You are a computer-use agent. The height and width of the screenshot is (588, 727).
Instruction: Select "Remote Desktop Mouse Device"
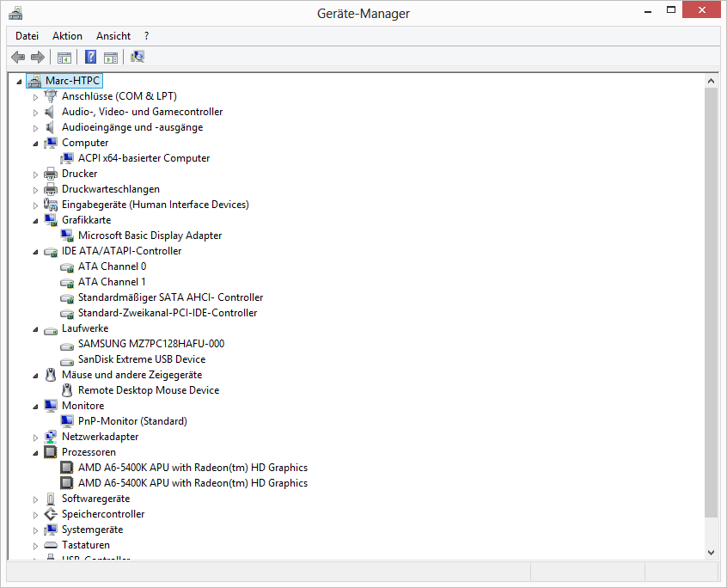tap(149, 390)
